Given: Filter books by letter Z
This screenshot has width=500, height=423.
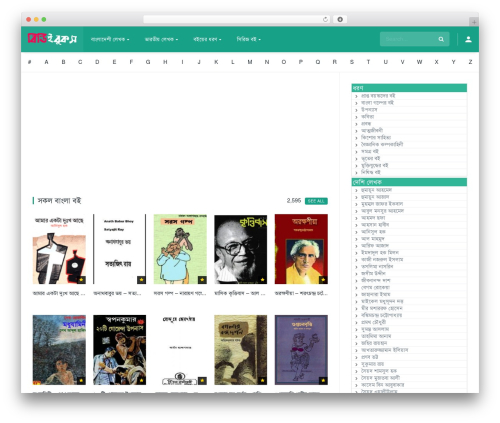Looking at the screenshot, I should [470, 62].
